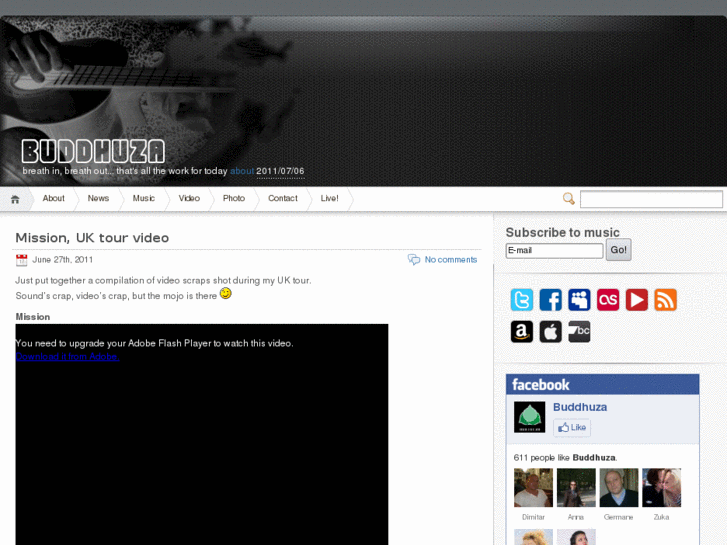727x545 pixels.
Task: Open Germane's profile thumbnail
Action: (619, 487)
